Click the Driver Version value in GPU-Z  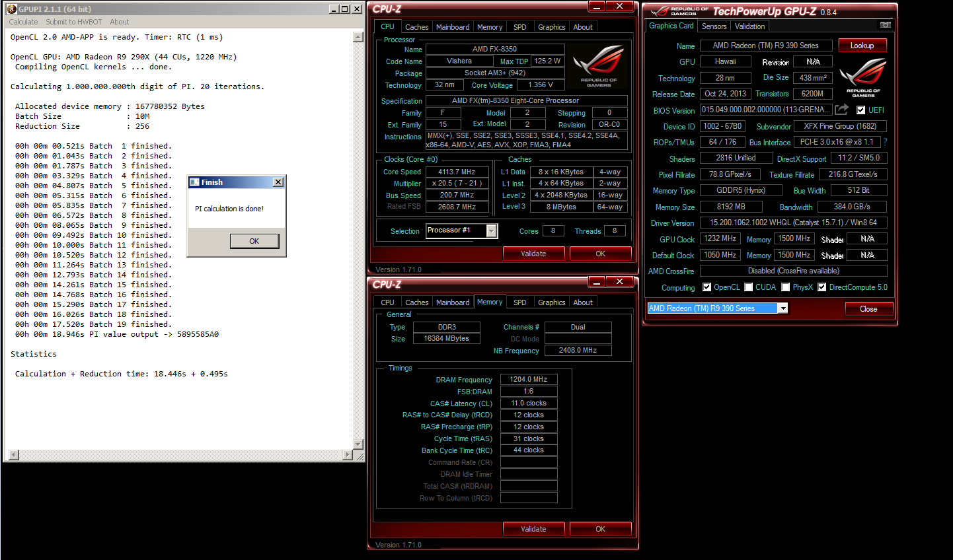pos(793,223)
